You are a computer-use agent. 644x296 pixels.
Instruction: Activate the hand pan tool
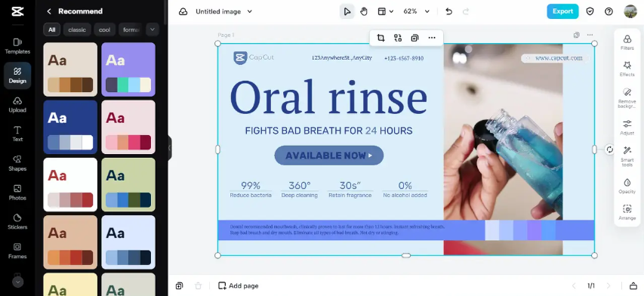pos(363,11)
